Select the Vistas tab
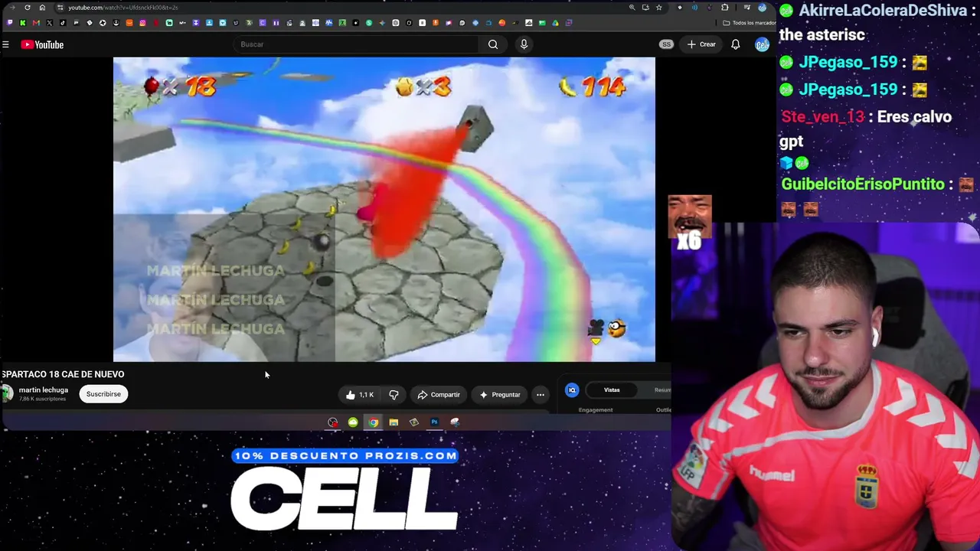 (x=612, y=390)
